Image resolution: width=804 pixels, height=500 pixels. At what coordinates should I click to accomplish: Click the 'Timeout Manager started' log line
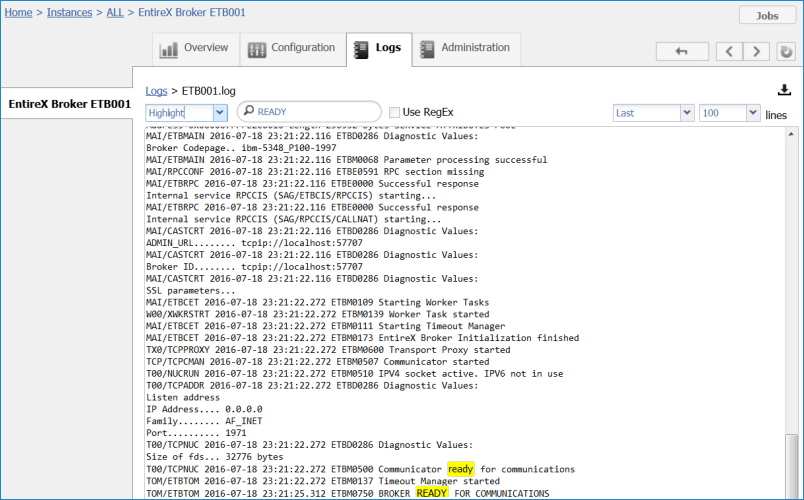point(323,481)
